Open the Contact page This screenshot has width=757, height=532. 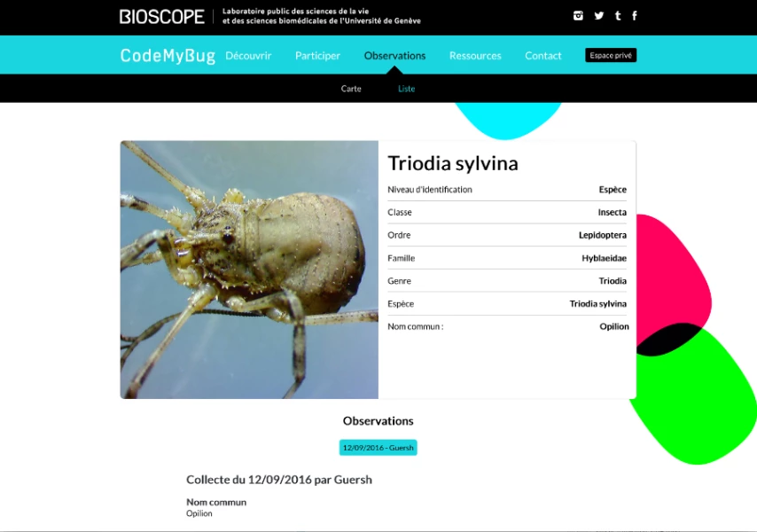[x=543, y=56]
